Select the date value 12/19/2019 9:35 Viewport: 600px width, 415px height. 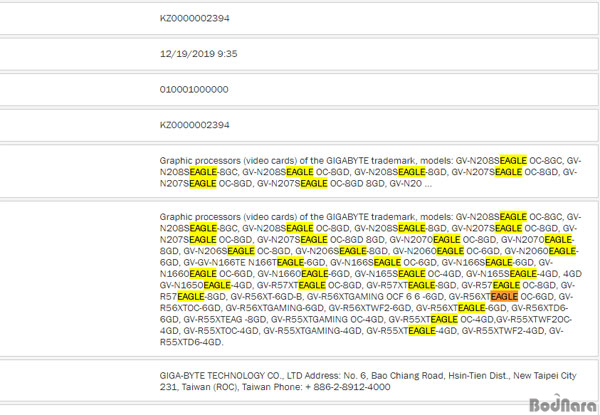199,54
